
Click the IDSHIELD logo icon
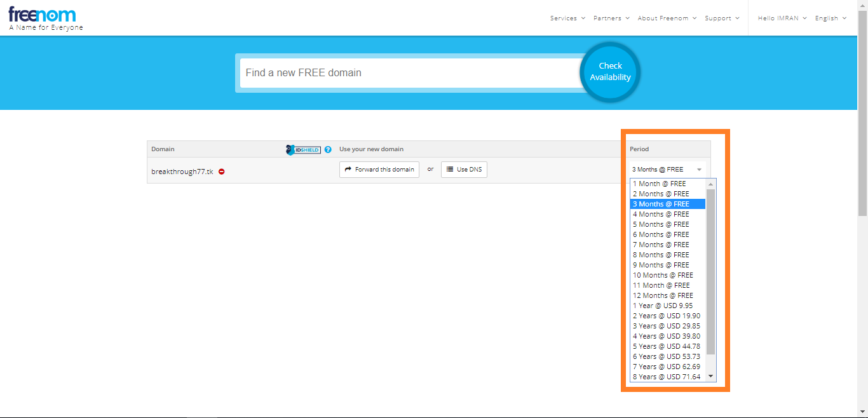pyautogui.click(x=303, y=149)
